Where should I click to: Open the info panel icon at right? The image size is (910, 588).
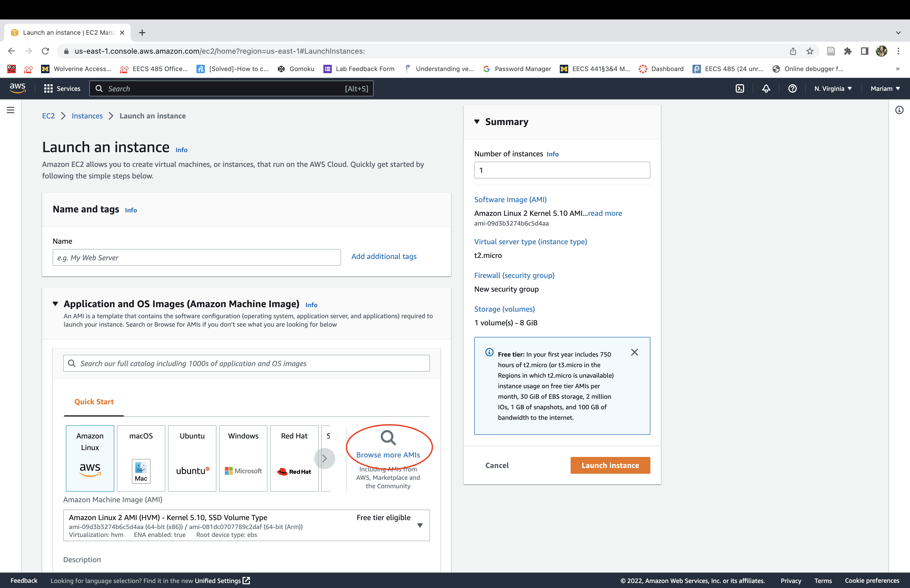(899, 110)
